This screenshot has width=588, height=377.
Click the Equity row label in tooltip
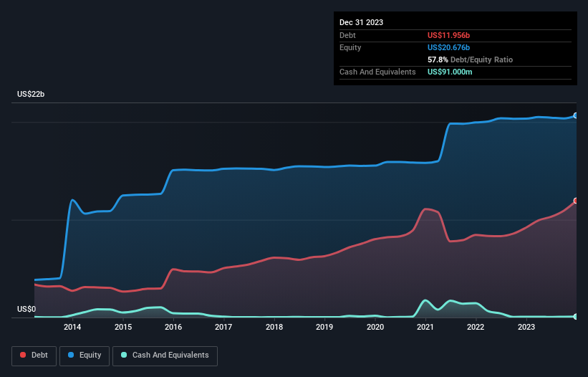pos(350,47)
